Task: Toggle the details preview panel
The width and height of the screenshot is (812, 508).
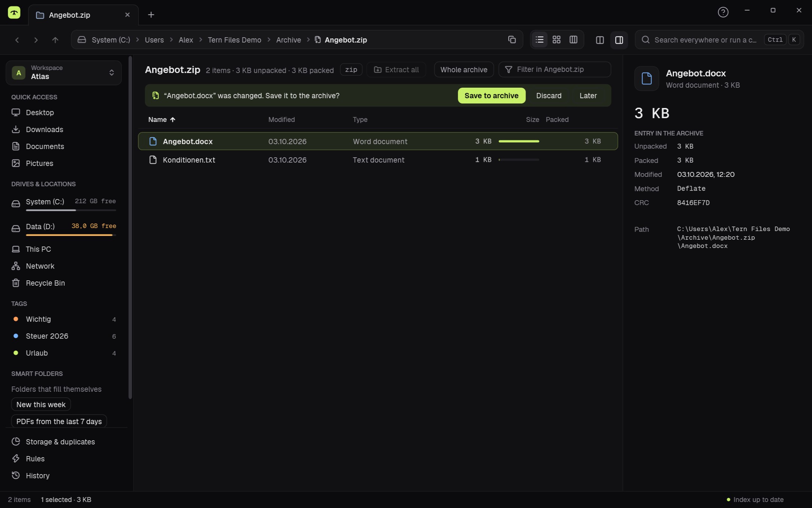Action: pos(619,40)
